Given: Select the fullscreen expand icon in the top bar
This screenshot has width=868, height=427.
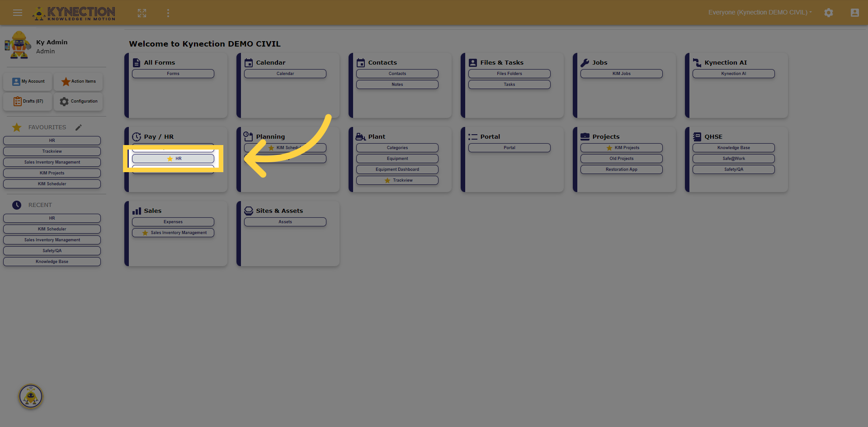Looking at the screenshot, I should point(142,13).
